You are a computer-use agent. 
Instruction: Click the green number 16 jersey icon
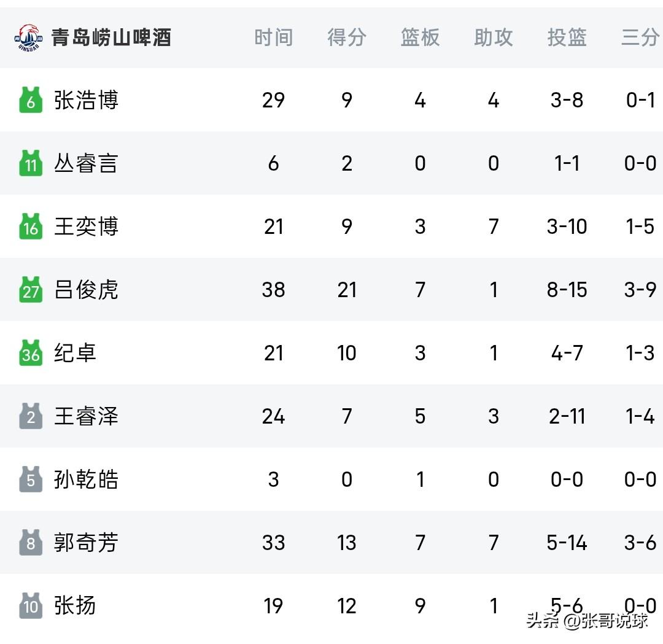[31, 226]
